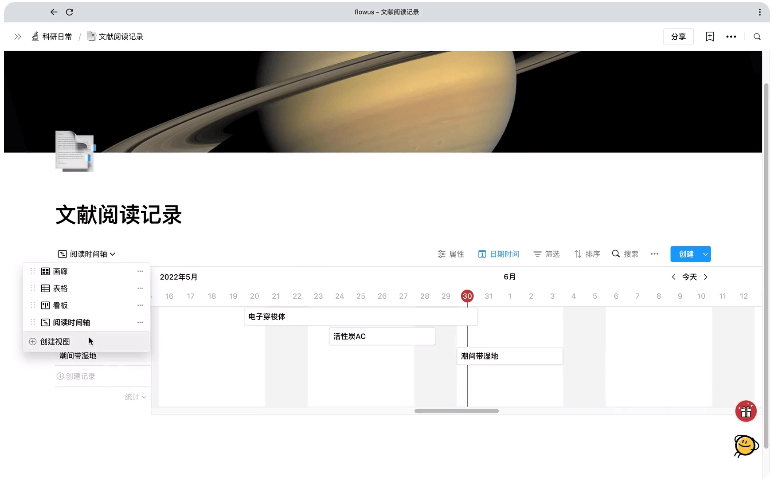Image resolution: width=772 pixels, height=479 pixels.
Task: Expand the sidebar with double-chevron icon
Action: pos(18,36)
